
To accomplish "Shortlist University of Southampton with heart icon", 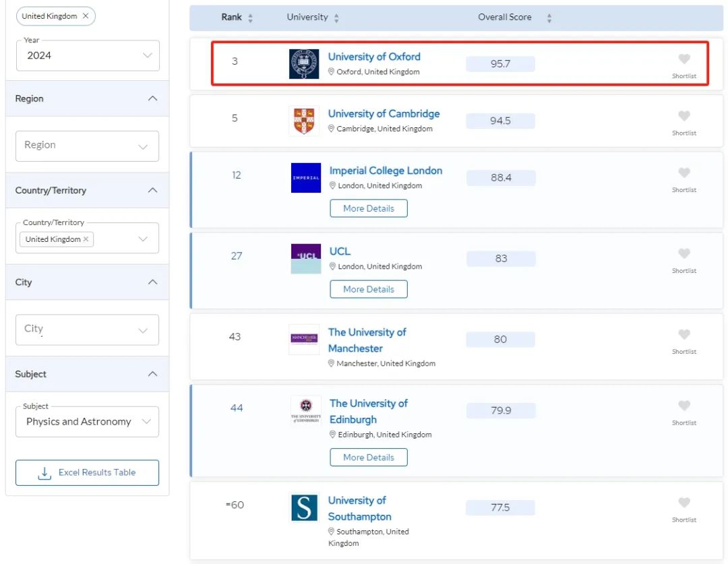I will click(684, 502).
